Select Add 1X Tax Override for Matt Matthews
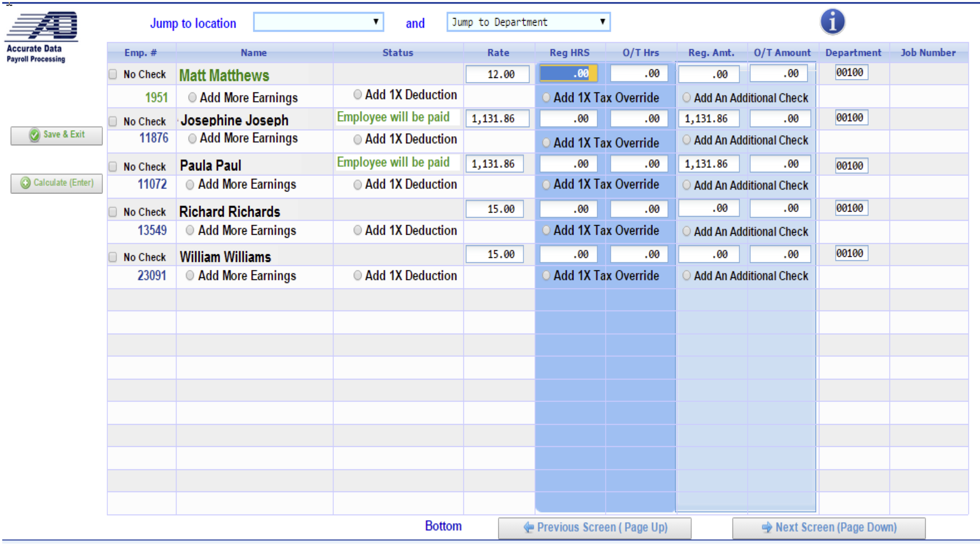This screenshot has height=544, width=980. [x=546, y=98]
